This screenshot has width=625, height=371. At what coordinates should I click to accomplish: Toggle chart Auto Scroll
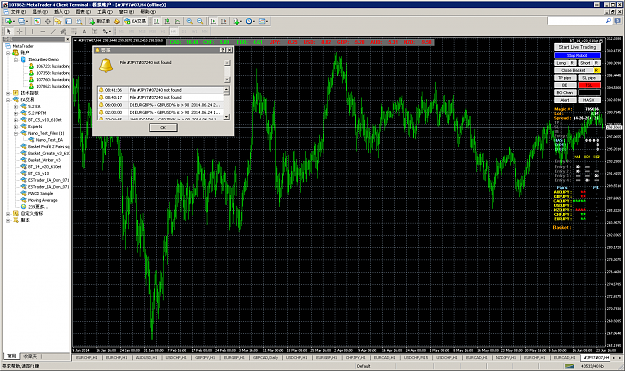(x=213, y=21)
